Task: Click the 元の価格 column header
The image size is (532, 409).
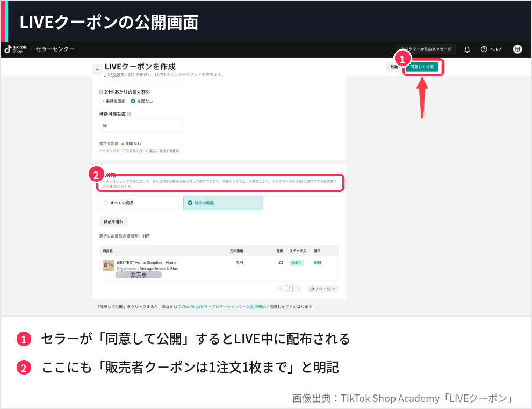Action: [236, 251]
